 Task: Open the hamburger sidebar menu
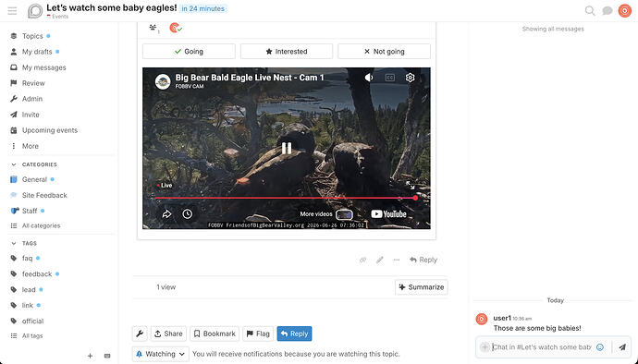tap(12, 10)
